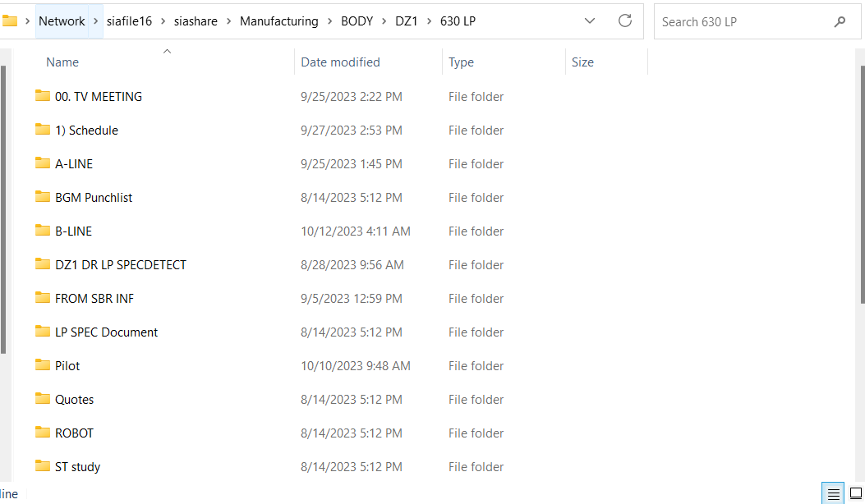Navigate to siashare in breadcrumb path
This screenshot has width=865, height=504.
pos(196,21)
